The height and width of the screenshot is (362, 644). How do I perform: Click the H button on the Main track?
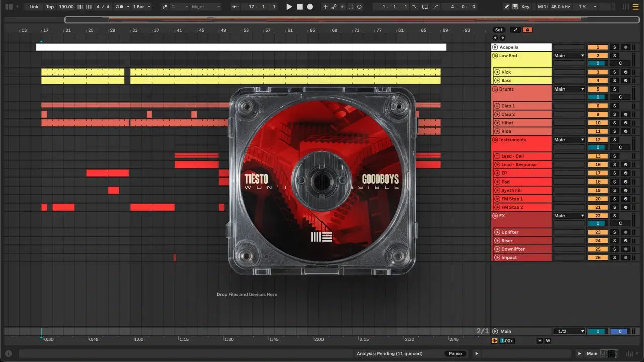tap(540, 341)
